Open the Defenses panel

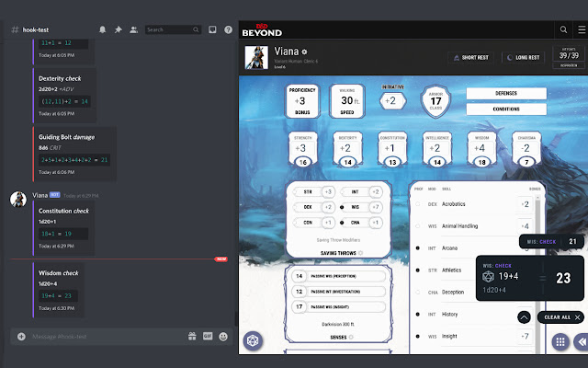506,93
